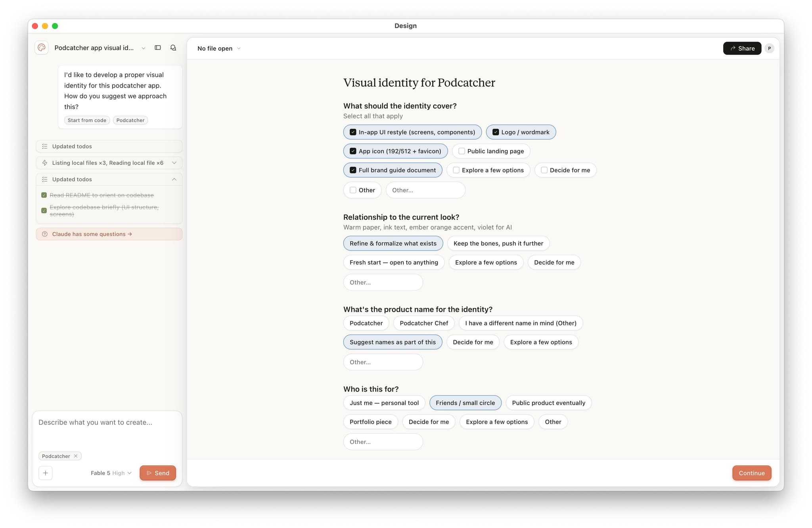Choose Decide for me for current look
Image resolution: width=812 pixels, height=528 pixels.
[554, 263]
